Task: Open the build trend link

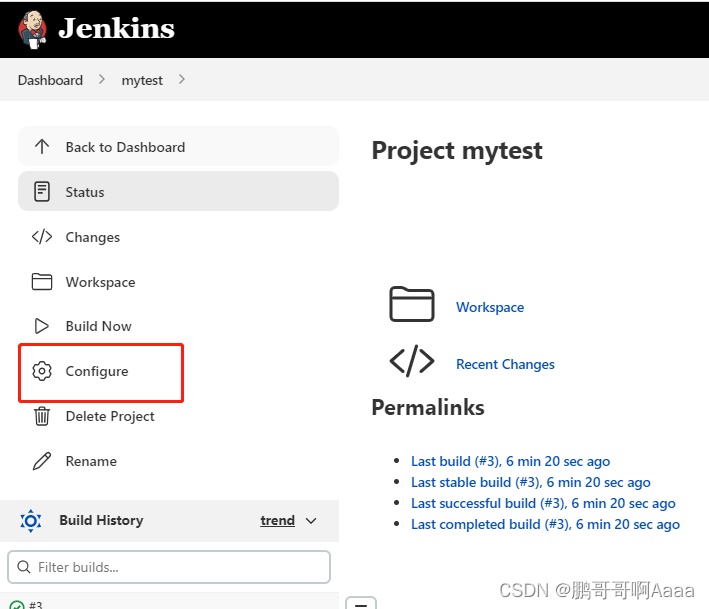Action: [277, 520]
